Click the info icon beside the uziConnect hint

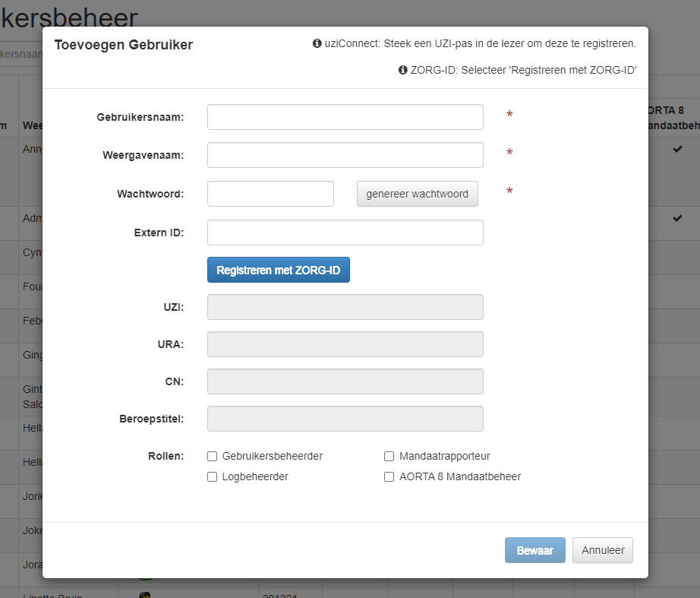click(x=317, y=44)
